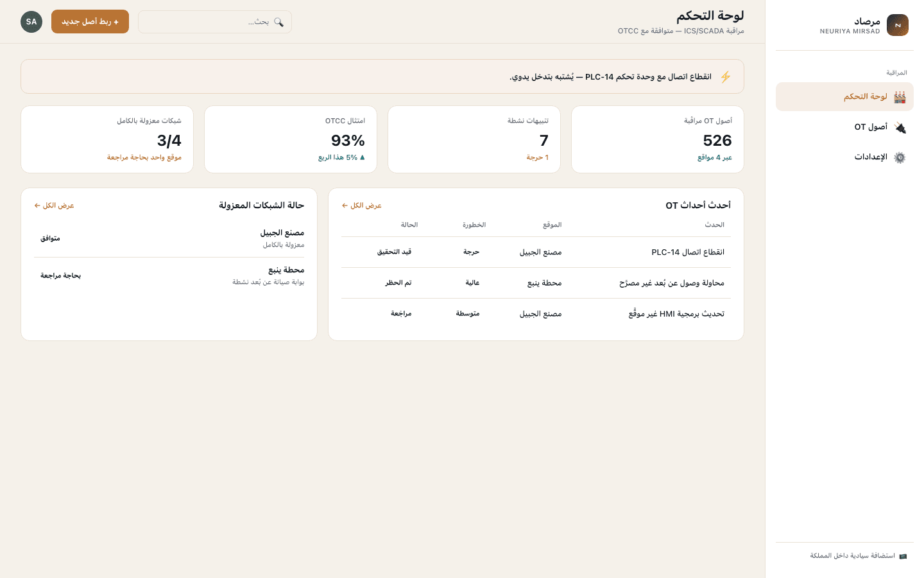The height and width of the screenshot is (578, 924).
Task: Open الإعدادات settings menu item
Action: tap(844, 157)
